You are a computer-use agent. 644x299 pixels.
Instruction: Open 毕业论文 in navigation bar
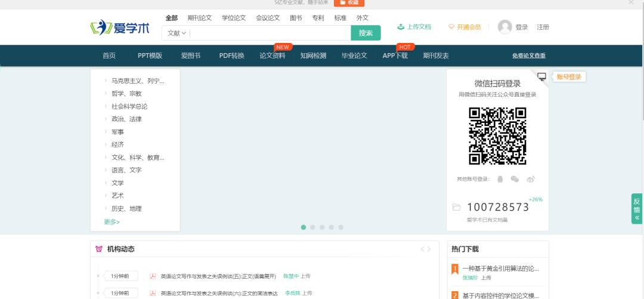click(354, 56)
